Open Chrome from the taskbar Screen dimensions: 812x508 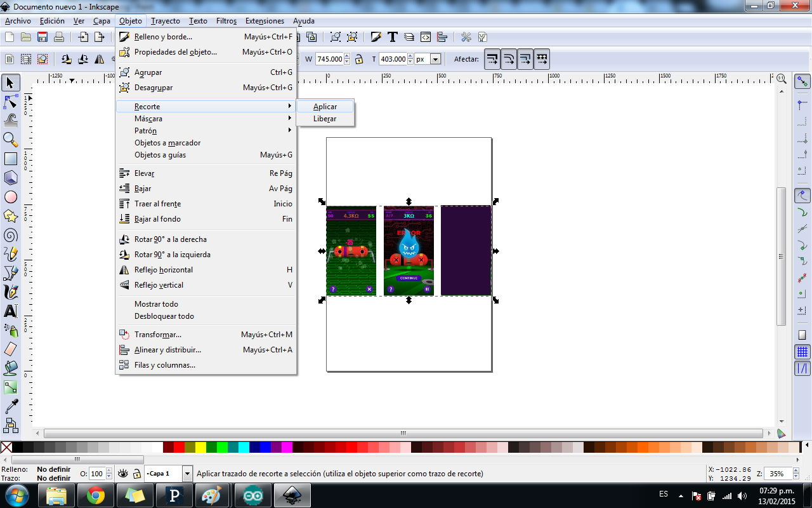click(x=96, y=495)
